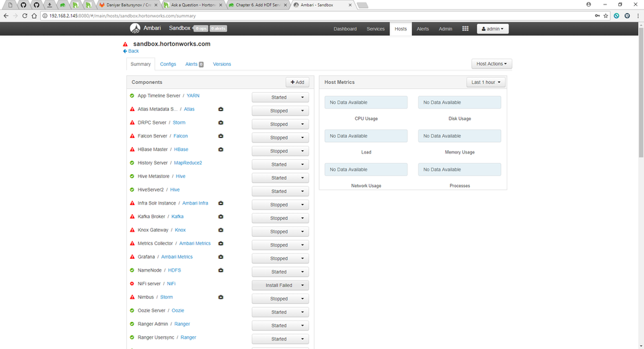Open Services in top navigation

(375, 29)
